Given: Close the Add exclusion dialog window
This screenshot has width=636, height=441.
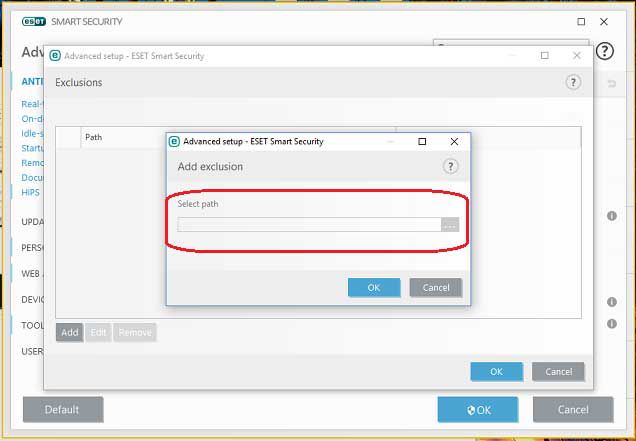Looking at the screenshot, I should point(454,142).
